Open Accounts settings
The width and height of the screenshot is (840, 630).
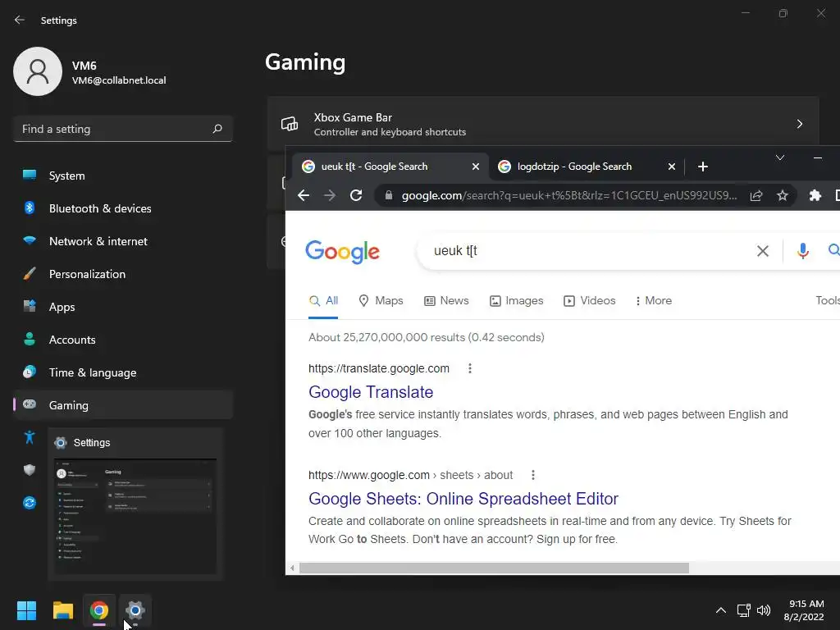[123, 340]
